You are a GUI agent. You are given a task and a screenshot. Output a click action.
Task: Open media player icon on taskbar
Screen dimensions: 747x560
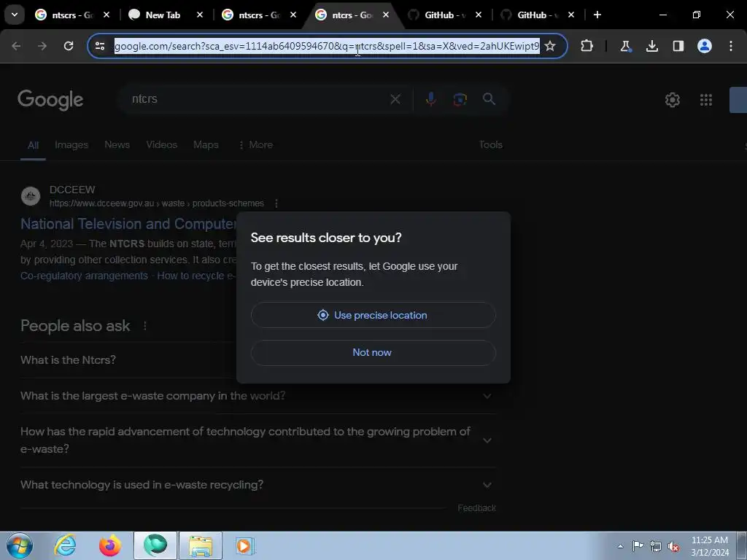(245, 545)
